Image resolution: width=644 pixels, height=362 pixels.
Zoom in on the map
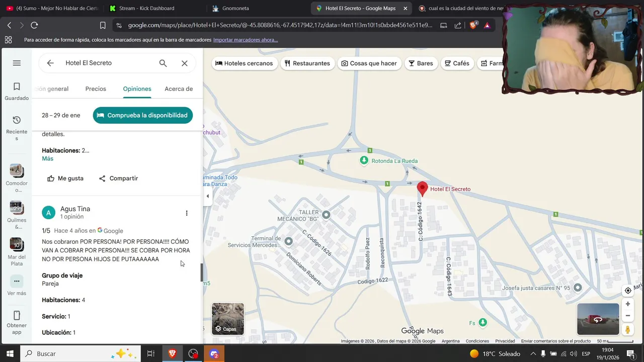coord(628,304)
